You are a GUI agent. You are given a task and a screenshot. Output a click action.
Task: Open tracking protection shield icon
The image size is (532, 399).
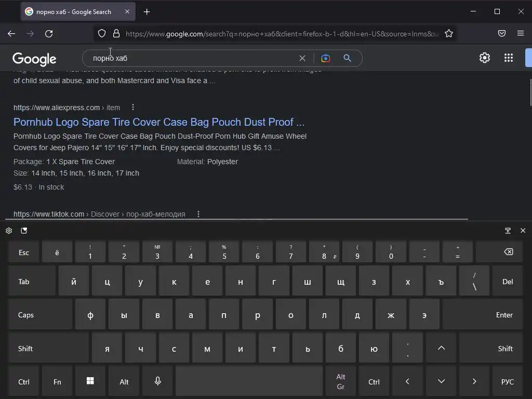pyautogui.click(x=102, y=33)
